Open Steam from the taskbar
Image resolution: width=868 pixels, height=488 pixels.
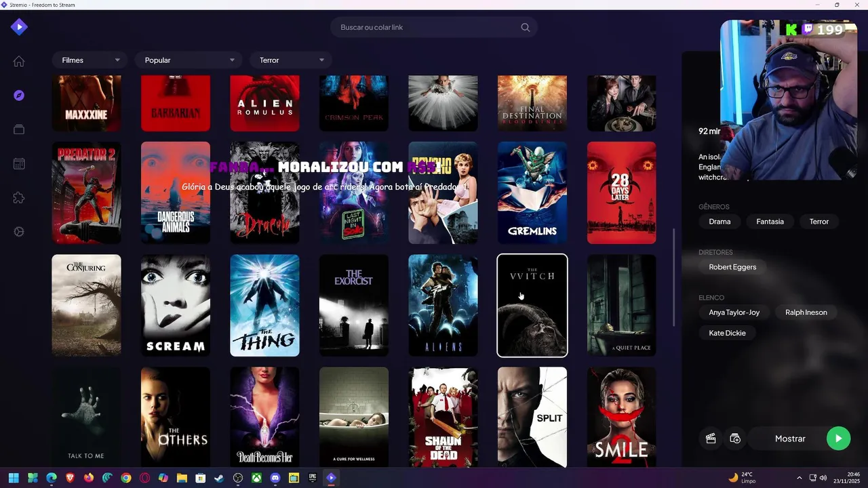(219, 478)
